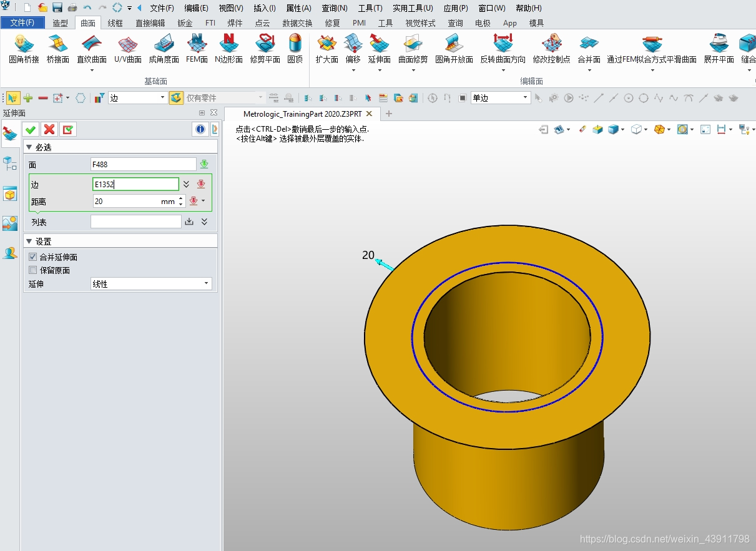Image resolution: width=756 pixels, height=551 pixels.
Task: Click the blue 文件(F) button
Action: coord(22,23)
